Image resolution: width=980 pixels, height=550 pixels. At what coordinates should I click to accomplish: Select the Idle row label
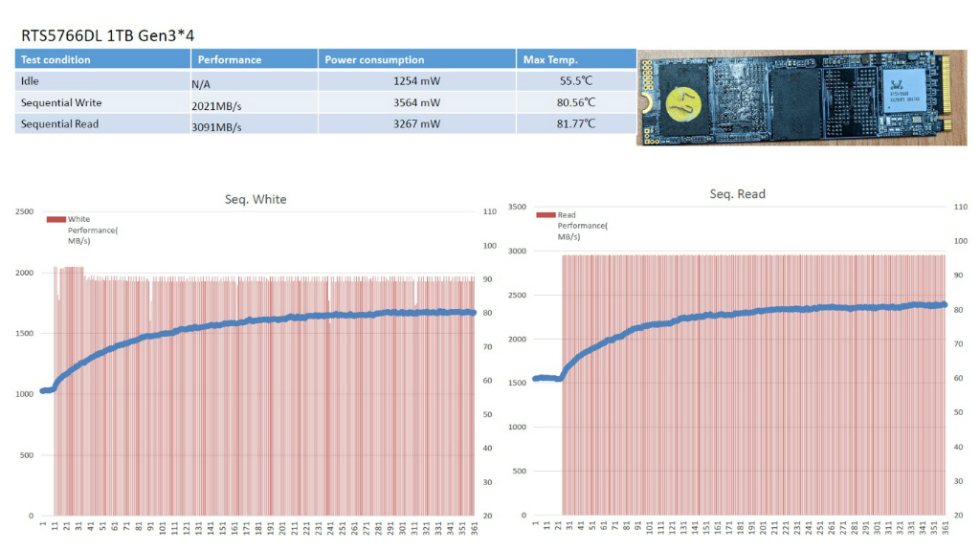[30, 81]
